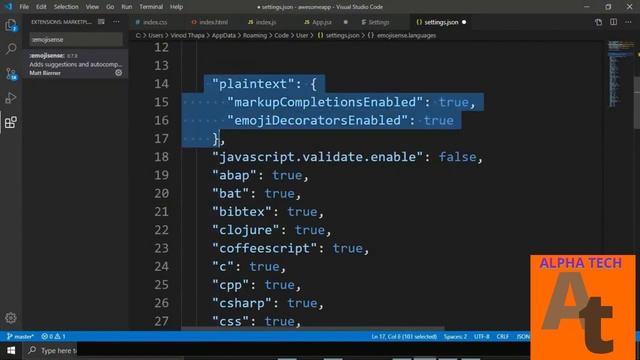This screenshot has height=360, width=640.
Task: Open the Manage gear in activity bar
Action: (x=11, y=318)
